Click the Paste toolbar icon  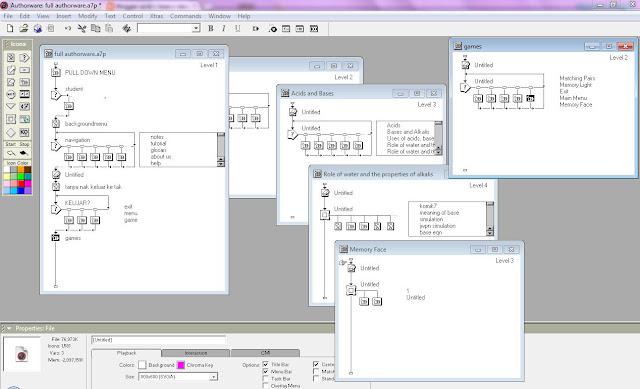[109, 28]
